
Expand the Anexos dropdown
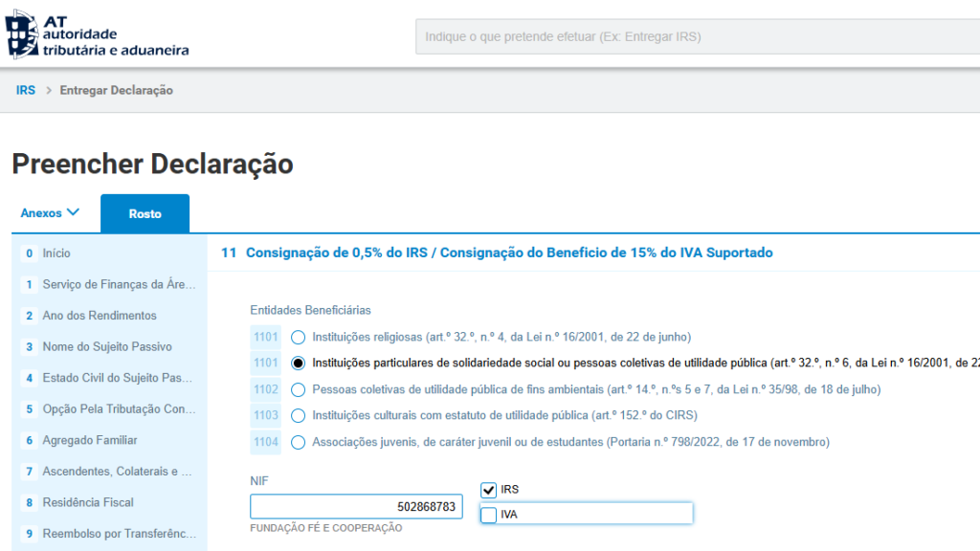pyautogui.click(x=50, y=213)
